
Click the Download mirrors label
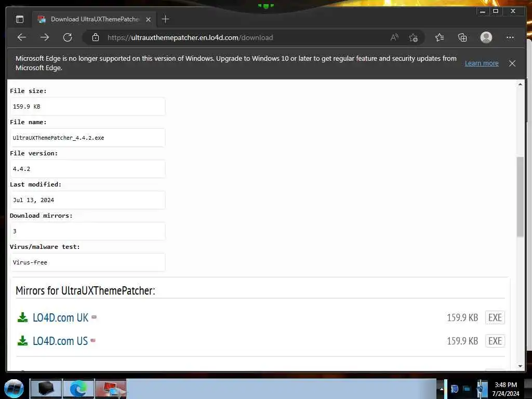[x=41, y=216]
